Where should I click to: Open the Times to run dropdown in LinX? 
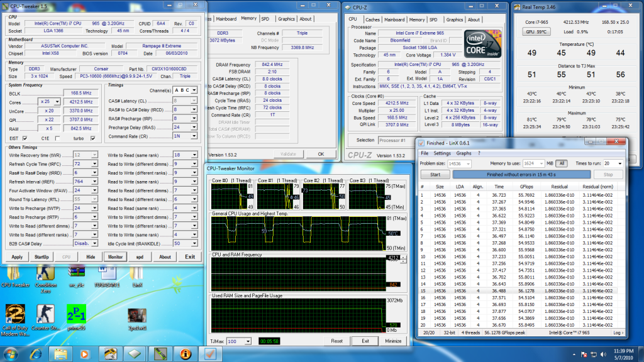(x=619, y=163)
